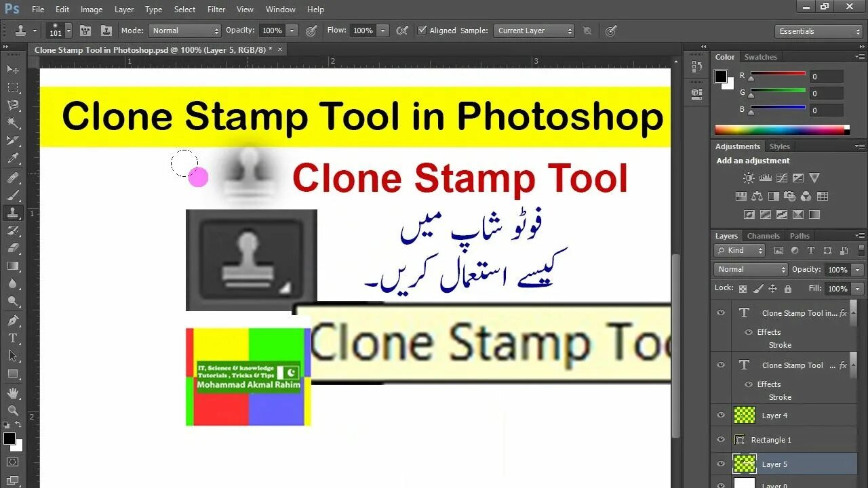868x488 pixels.
Task: Toggle Effects visibility on first text layer
Action: pyautogui.click(x=749, y=332)
